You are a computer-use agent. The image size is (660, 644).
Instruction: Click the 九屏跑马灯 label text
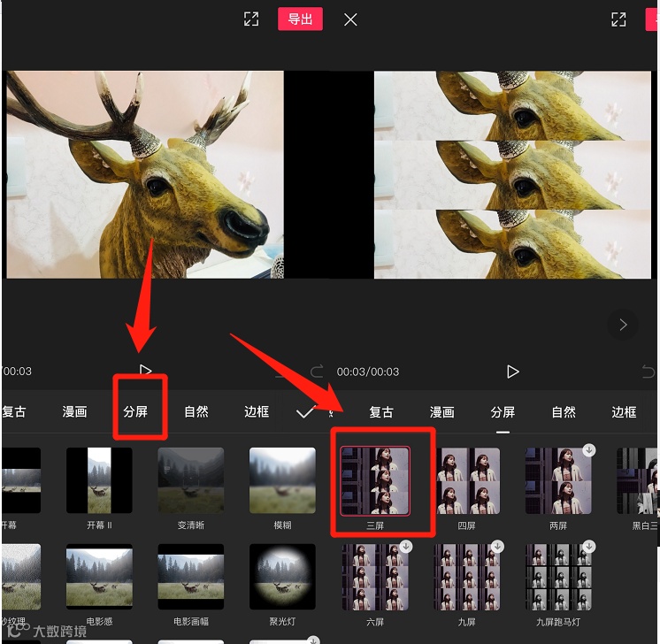[x=558, y=622]
